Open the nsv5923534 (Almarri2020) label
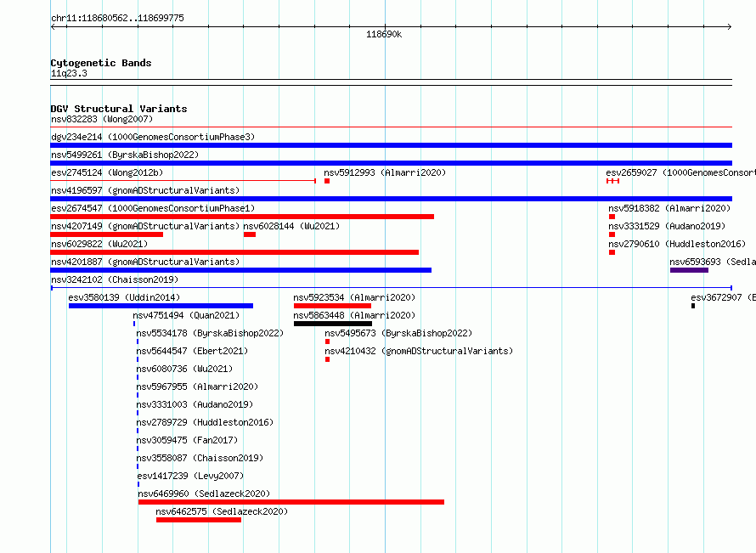 tap(354, 297)
